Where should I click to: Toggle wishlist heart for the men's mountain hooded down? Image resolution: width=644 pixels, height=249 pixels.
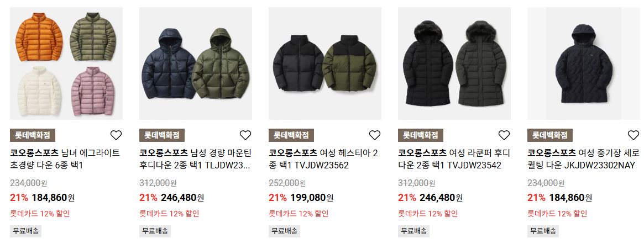[245, 135]
